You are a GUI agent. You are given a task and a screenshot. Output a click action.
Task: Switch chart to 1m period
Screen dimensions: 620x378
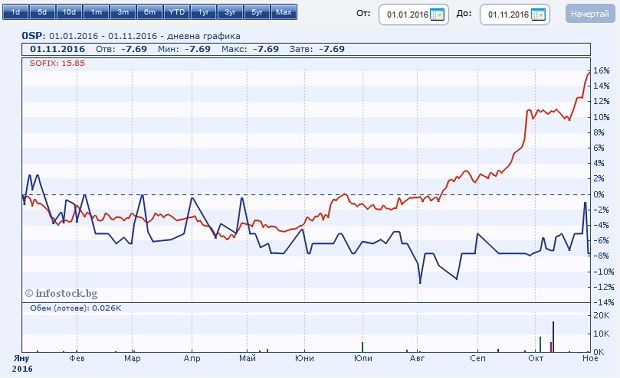pyautogui.click(x=96, y=12)
